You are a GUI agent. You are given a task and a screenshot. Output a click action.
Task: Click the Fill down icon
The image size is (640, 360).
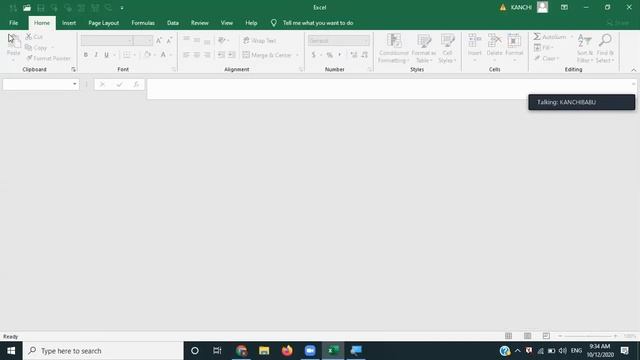pyautogui.click(x=538, y=48)
